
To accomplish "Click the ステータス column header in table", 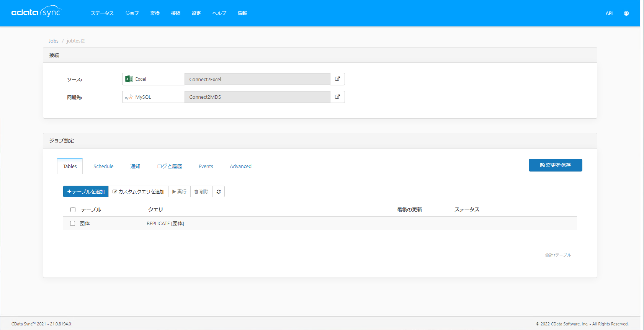I will tap(467, 209).
